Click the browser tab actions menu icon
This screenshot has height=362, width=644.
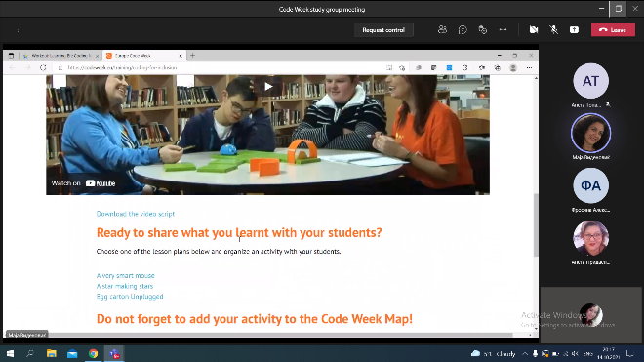(11, 56)
